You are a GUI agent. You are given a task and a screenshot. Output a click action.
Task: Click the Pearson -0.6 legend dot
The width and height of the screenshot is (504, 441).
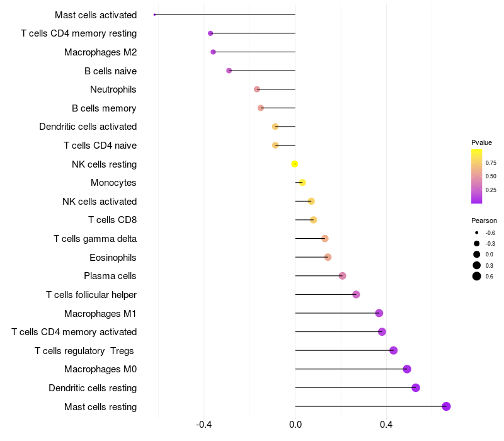click(x=477, y=232)
